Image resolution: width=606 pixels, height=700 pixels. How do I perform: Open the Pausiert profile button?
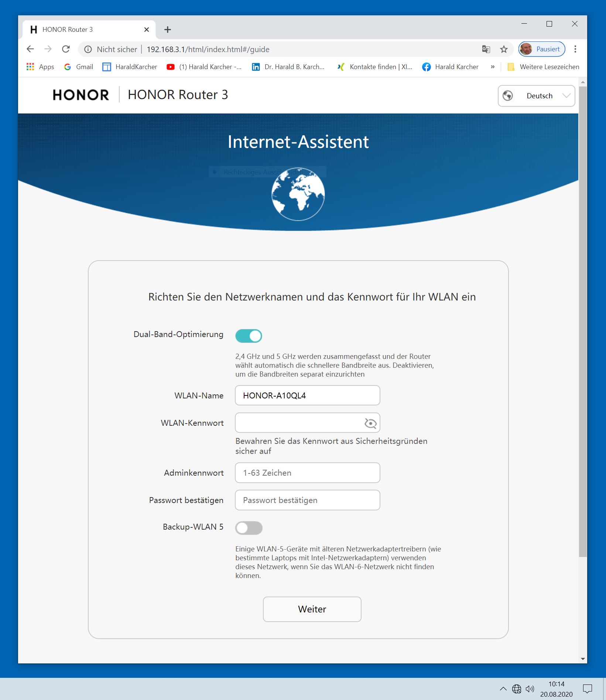click(542, 49)
